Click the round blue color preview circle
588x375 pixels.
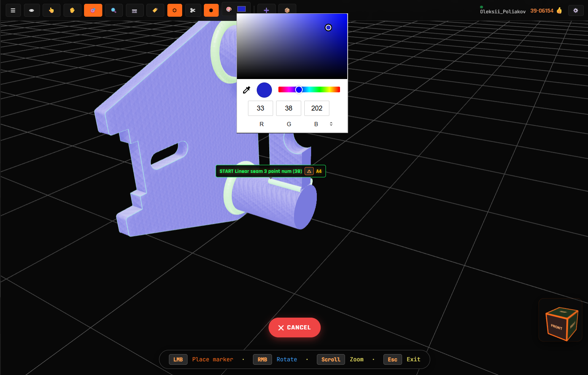264,90
